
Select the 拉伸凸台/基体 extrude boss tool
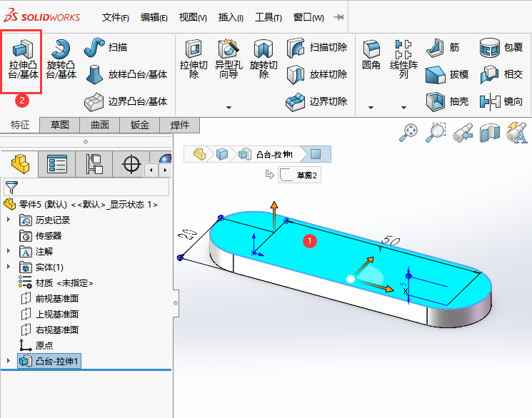[23, 60]
